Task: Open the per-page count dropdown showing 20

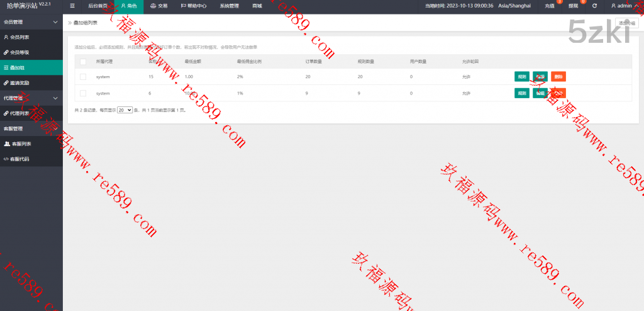Action: click(x=125, y=110)
